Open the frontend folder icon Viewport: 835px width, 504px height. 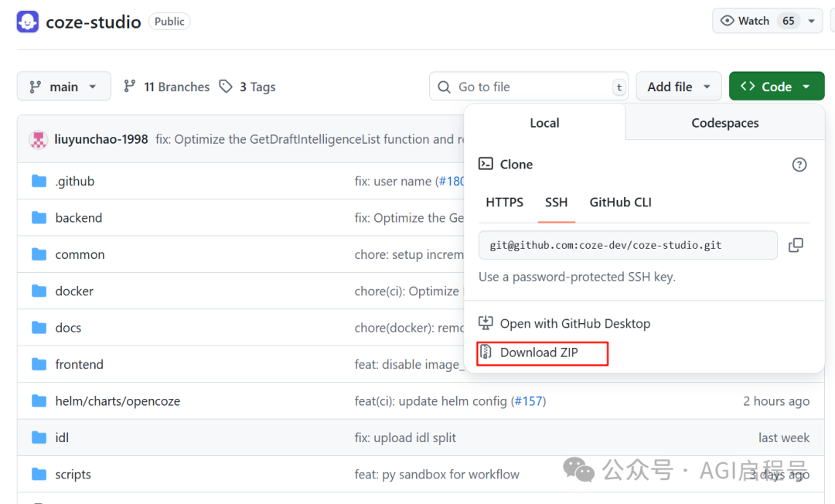39,364
